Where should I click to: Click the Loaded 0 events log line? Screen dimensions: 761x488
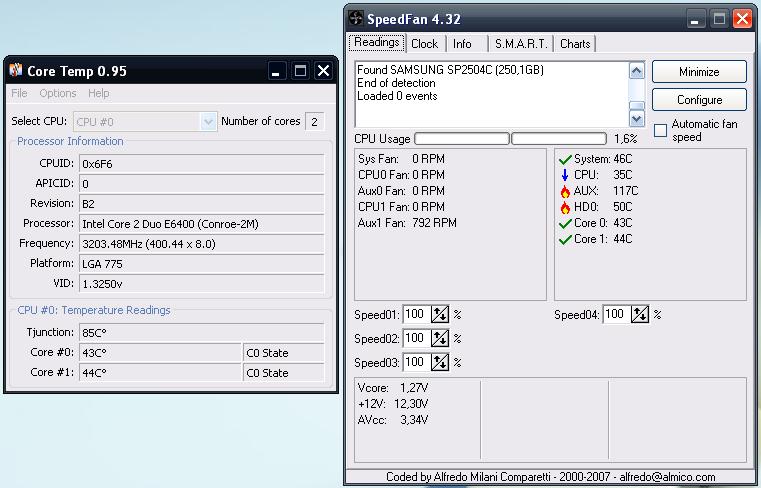(397, 96)
